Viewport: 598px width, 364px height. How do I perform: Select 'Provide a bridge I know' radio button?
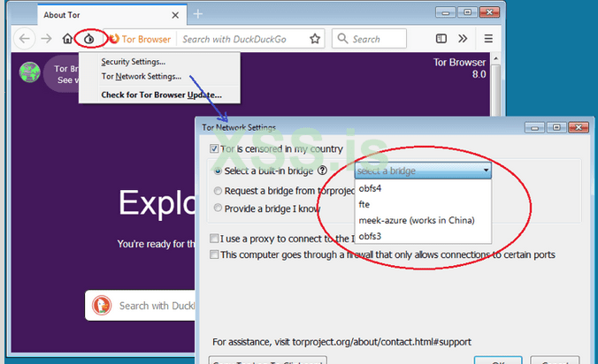(218, 208)
